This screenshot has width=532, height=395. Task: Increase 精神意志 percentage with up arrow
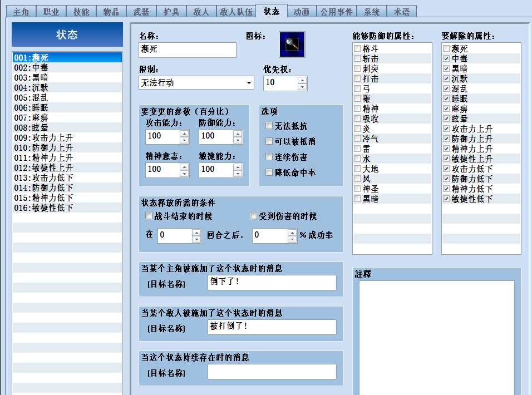[184, 167]
